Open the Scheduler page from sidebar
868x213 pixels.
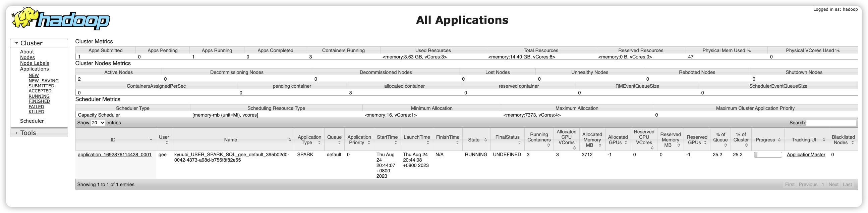[x=32, y=121]
